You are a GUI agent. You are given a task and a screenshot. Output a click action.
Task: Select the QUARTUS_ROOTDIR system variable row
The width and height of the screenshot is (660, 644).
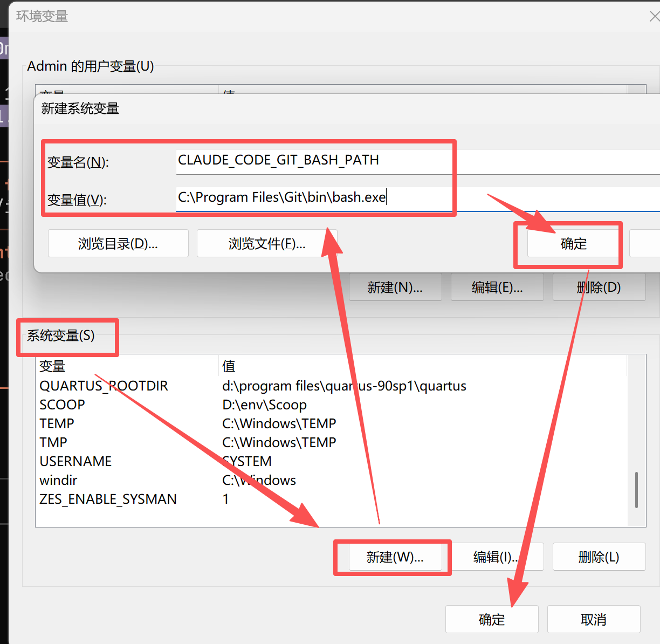pyautogui.click(x=104, y=386)
